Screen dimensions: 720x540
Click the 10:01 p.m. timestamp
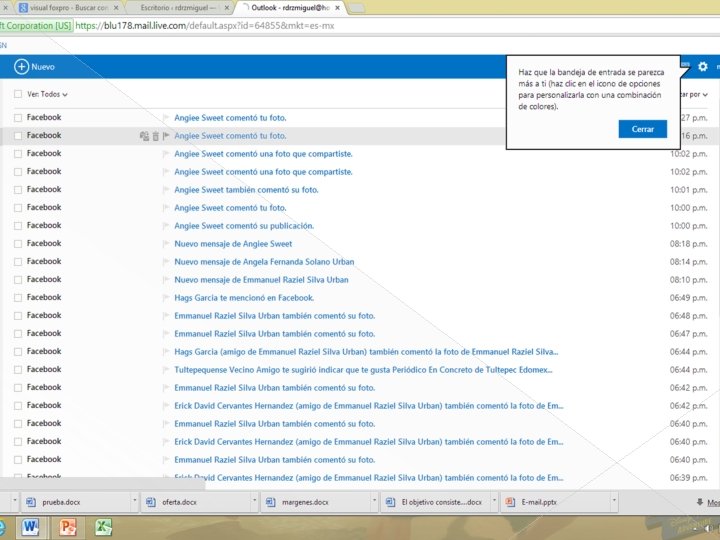pos(688,190)
